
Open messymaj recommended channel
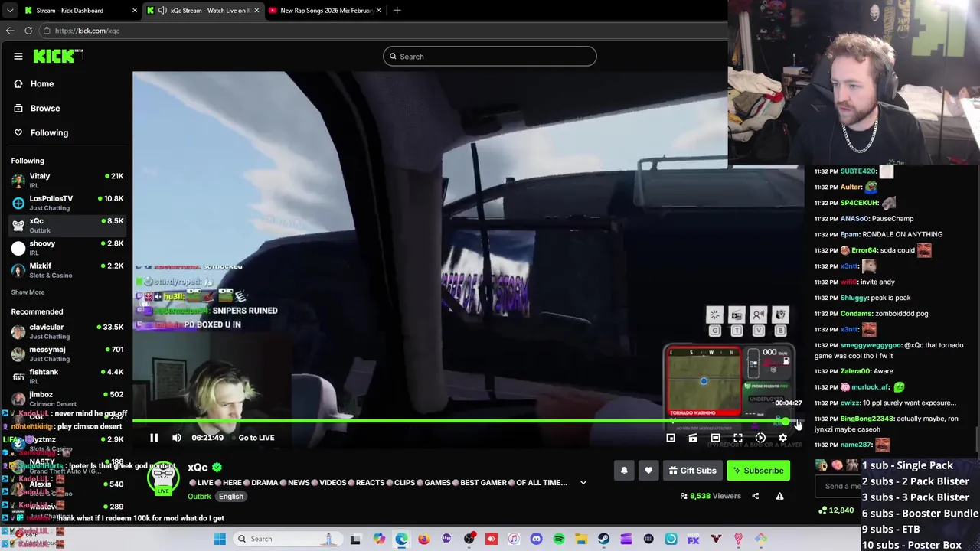tap(67, 354)
